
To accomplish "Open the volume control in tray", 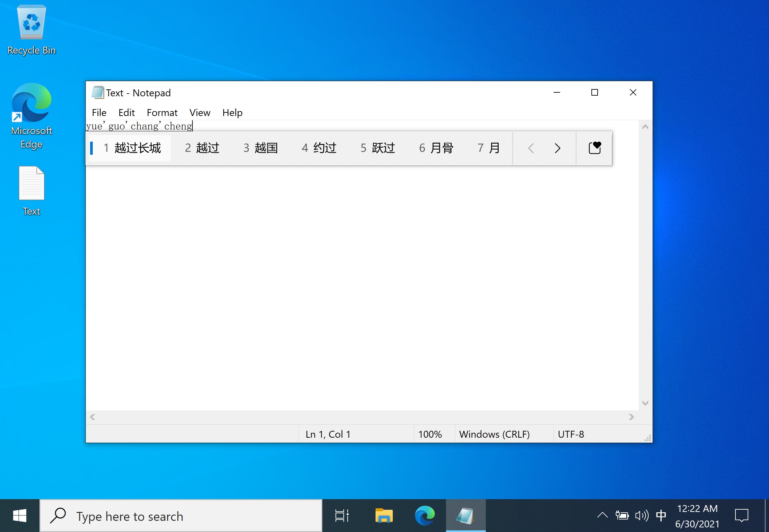I will (x=642, y=516).
